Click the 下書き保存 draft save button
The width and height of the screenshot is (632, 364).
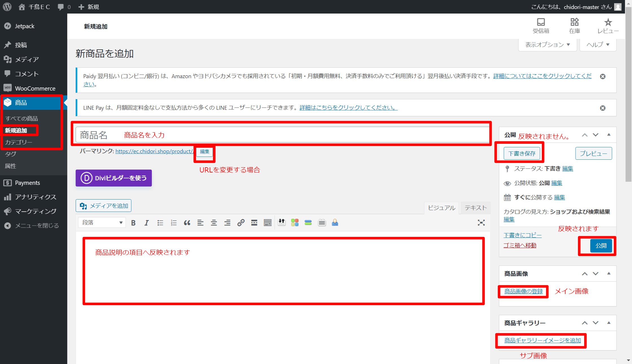point(522,153)
